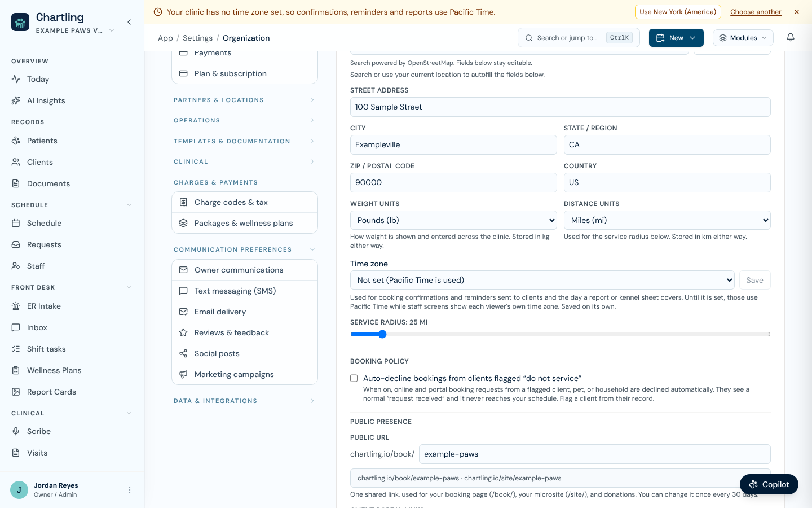812x508 pixels.
Task: Expand the Operations settings section
Action: click(x=245, y=121)
